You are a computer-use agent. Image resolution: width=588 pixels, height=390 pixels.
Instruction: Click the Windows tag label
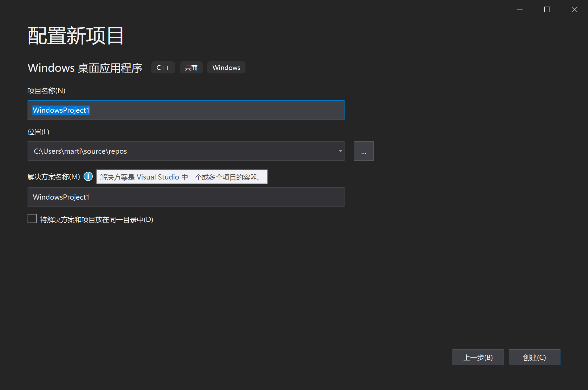click(226, 68)
